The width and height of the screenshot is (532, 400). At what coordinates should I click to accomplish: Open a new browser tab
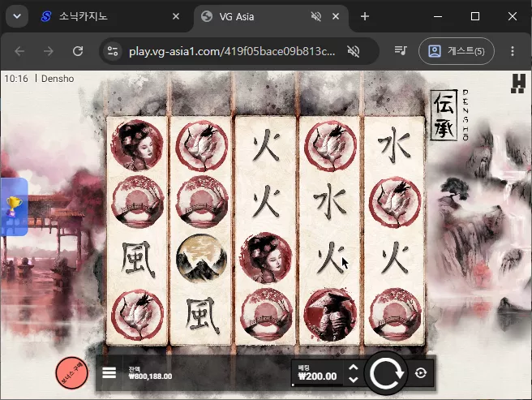pyautogui.click(x=365, y=16)
